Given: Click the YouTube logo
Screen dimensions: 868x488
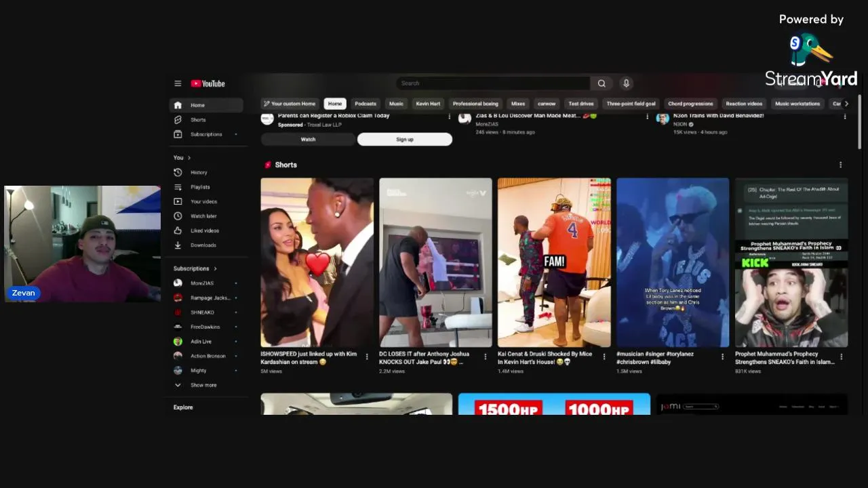Looking at the screenshot, I should click(x=208, y=83).
